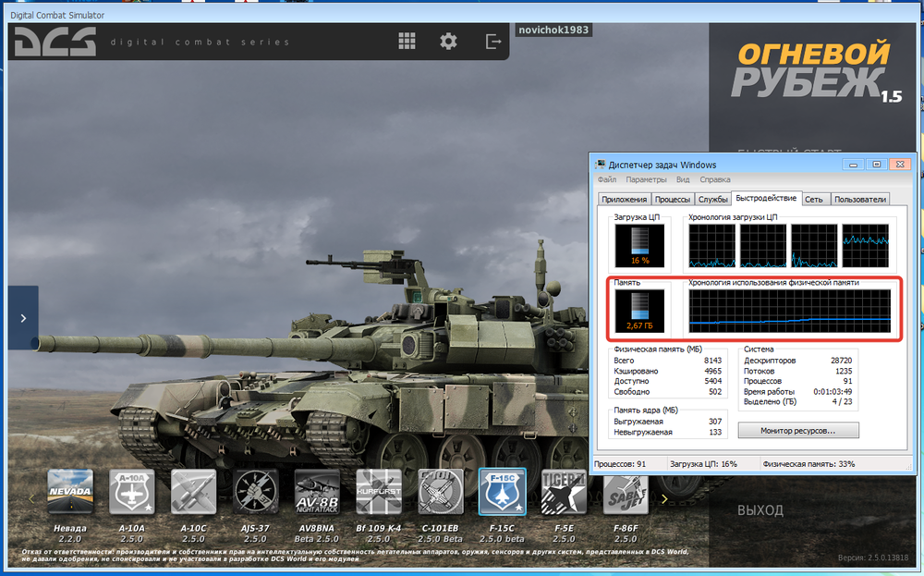Image resolution: width=924 pixels, height=576 pixels.
Task: Open the Файл menu in Task Manager
Action: (607, 179)
